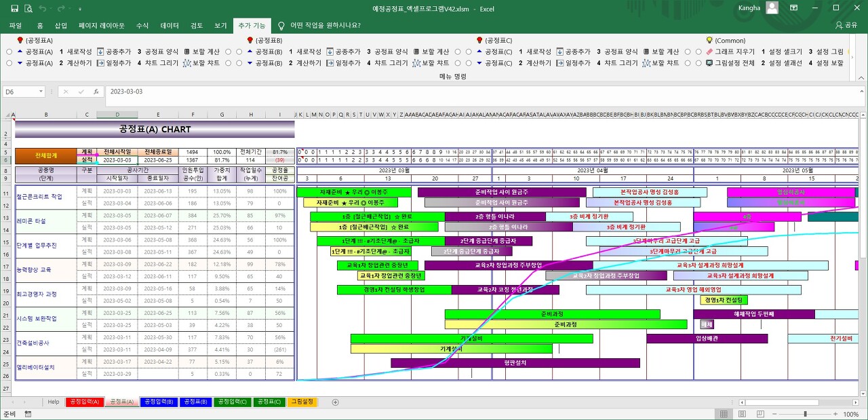Screen dimensions: 868x420
Task: Click 일정추가 icon in 공정표A group
Action: click(100, 63)
